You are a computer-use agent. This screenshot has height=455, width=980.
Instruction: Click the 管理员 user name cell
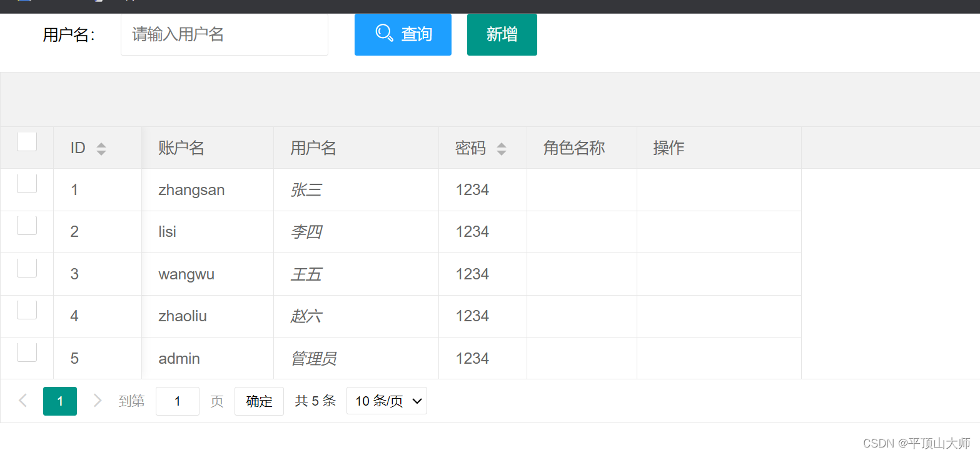[x=356, y=359]
